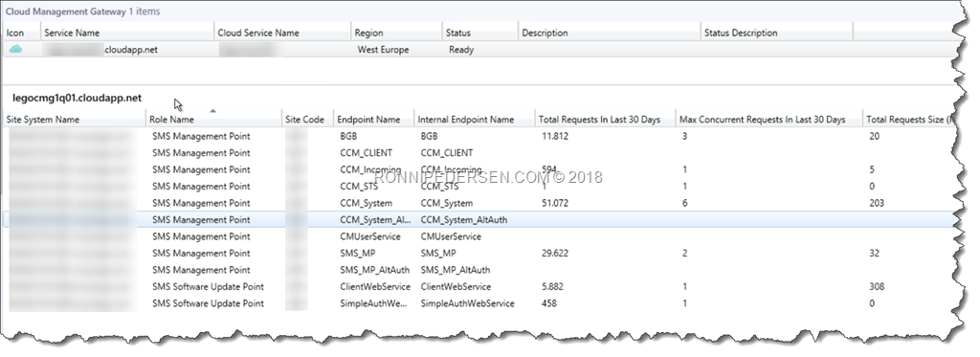
Task: Click the 29.622 total requests value
Action: [555, 254]
